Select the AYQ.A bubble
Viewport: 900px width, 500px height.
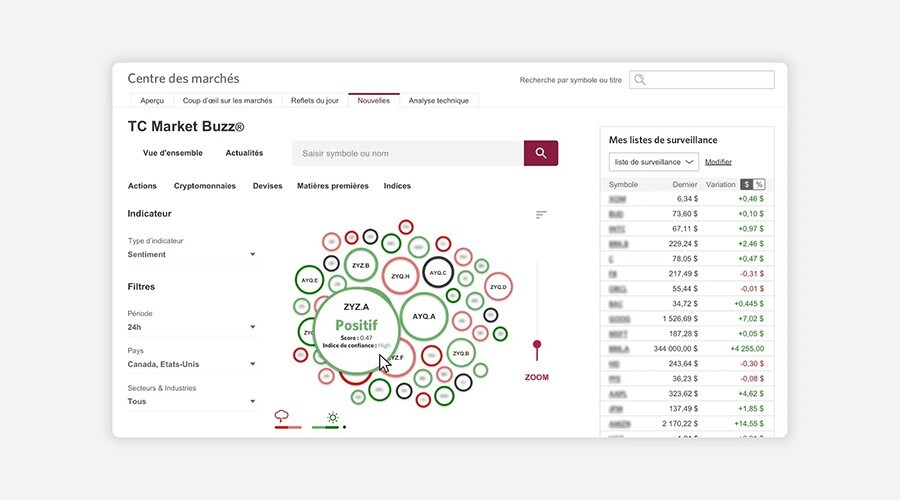[x=424, y=316]
